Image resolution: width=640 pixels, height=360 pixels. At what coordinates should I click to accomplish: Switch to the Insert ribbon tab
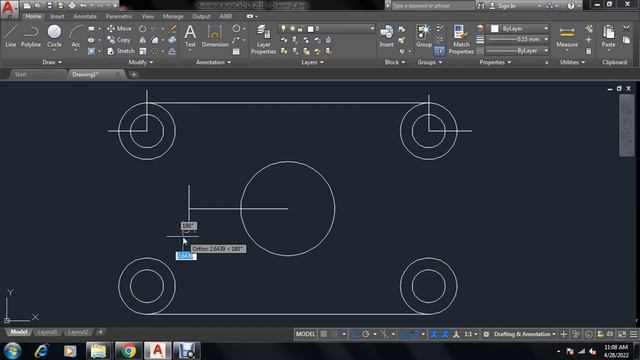[x=57, y=17]
